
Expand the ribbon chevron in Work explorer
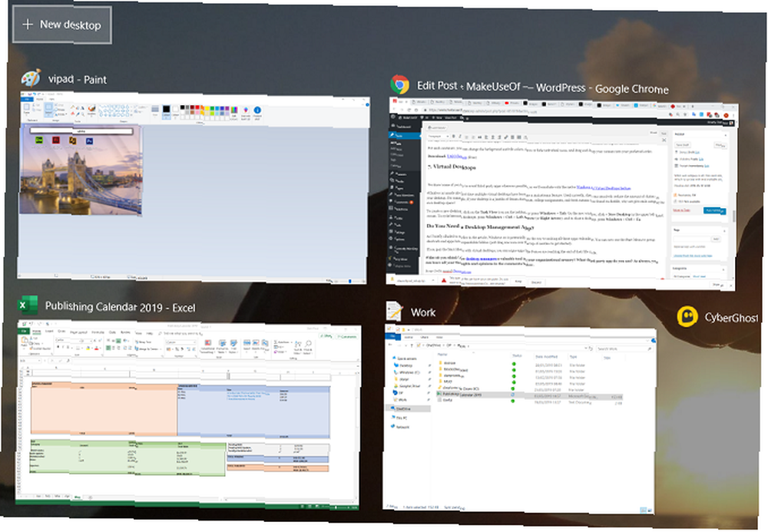tap(648, 341)
